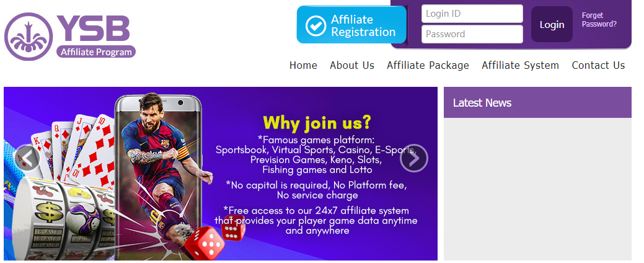
Task: Click the checkmark icon on Affiliate Registration
Action: pos(316,25)
